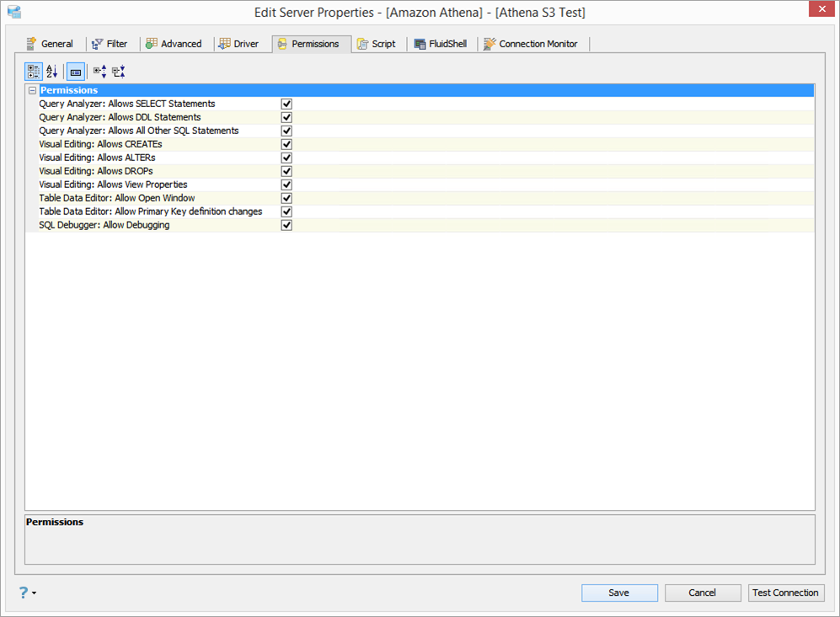Click the expand all categories icon

point(99,72)
